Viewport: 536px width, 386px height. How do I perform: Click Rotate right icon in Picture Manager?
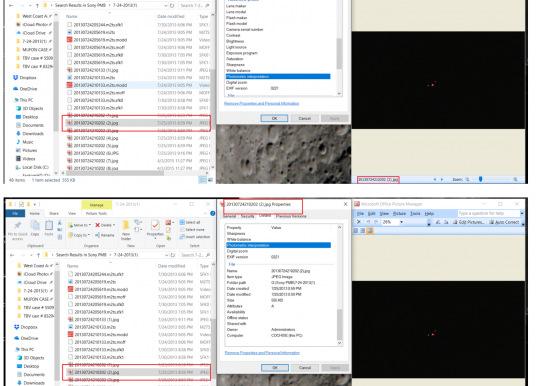[x=446, y=222]
